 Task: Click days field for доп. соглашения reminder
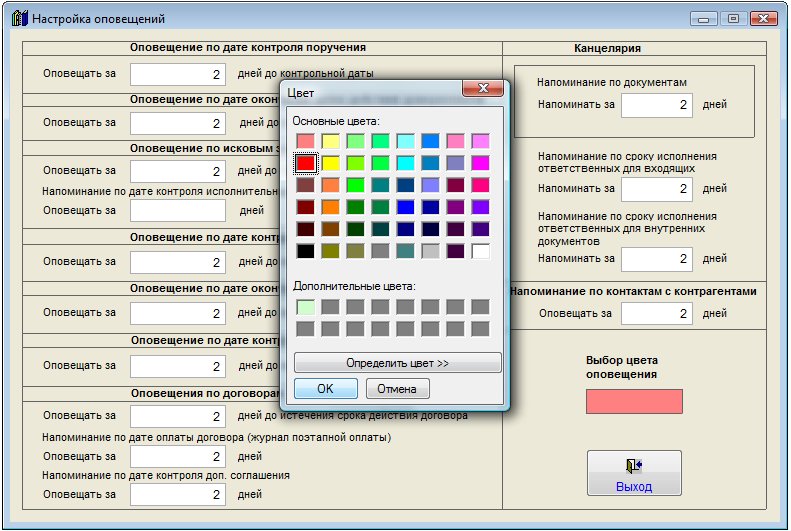178,494
